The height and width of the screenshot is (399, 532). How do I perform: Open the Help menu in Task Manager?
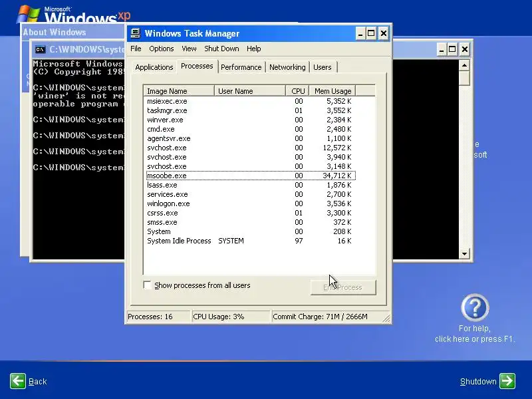(x=254, y=49)
